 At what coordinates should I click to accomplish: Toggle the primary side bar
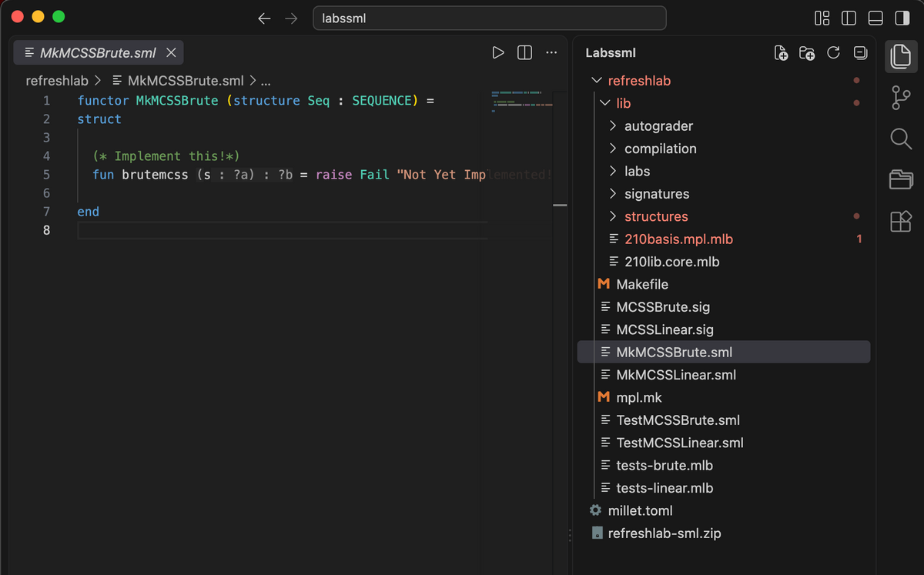coord(849,18)
